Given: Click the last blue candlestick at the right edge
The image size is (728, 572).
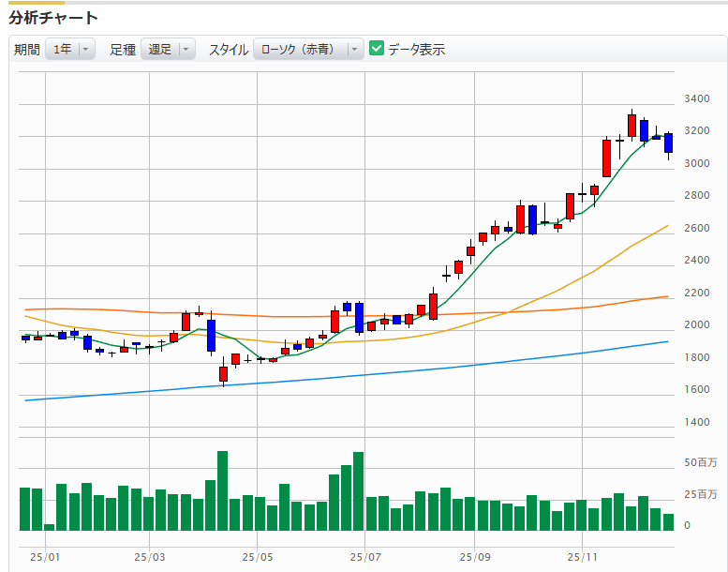Looking at the screenshot, I should [668, 143].
